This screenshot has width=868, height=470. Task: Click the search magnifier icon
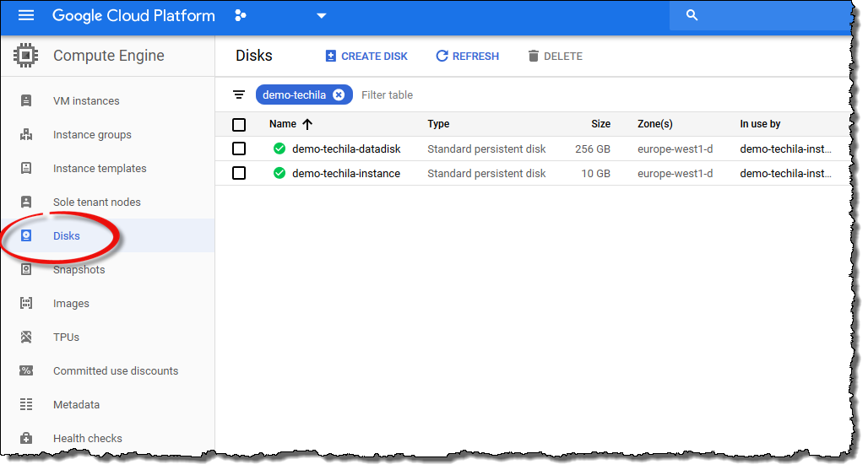(x=692, y=15)
